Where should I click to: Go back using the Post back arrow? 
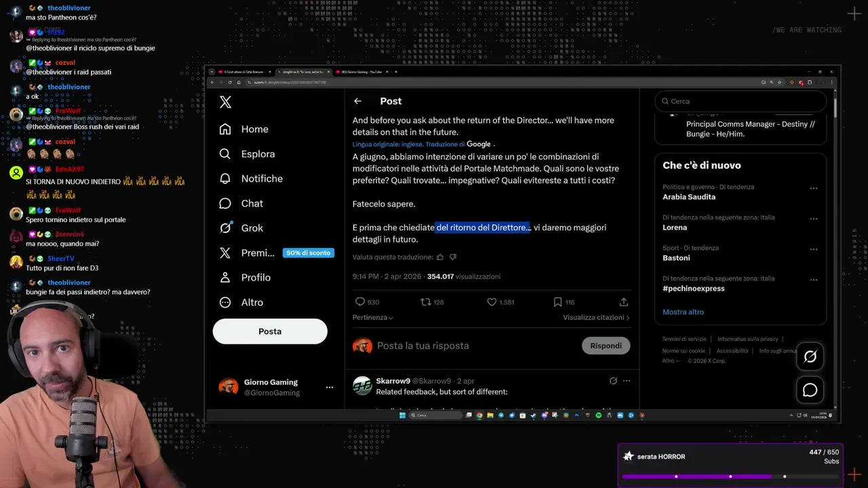click(357, 101)
